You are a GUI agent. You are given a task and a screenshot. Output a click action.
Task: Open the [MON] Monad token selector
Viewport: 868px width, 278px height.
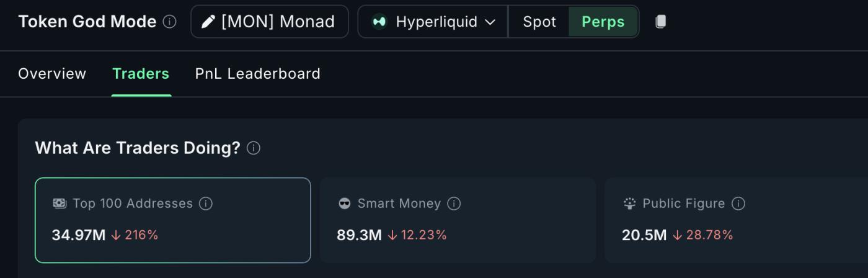click(x=270, y=22)
